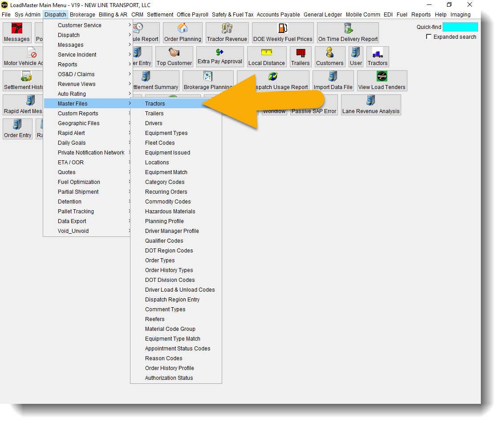Select Locations from the submenu
504x427 pixels.
pyautogui.click(x=176, y=163)
